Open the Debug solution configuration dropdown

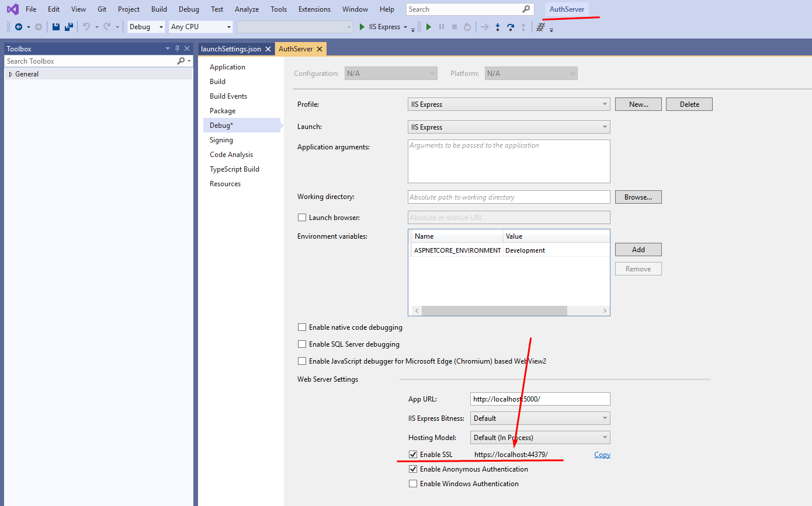click(x=146, y=27)
